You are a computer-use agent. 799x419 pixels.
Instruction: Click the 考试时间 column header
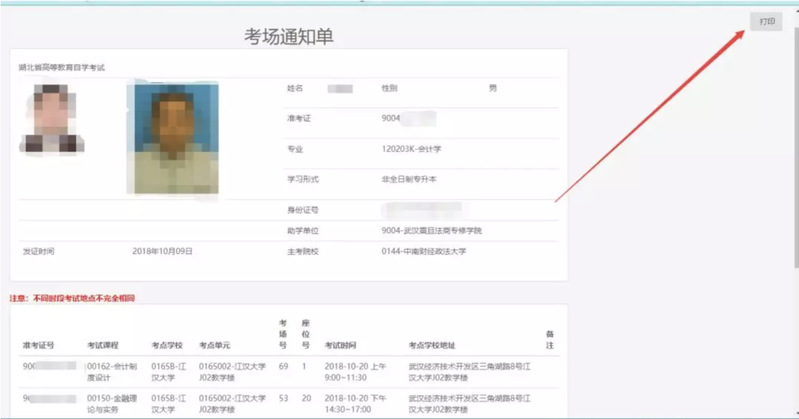coord(341,344)
